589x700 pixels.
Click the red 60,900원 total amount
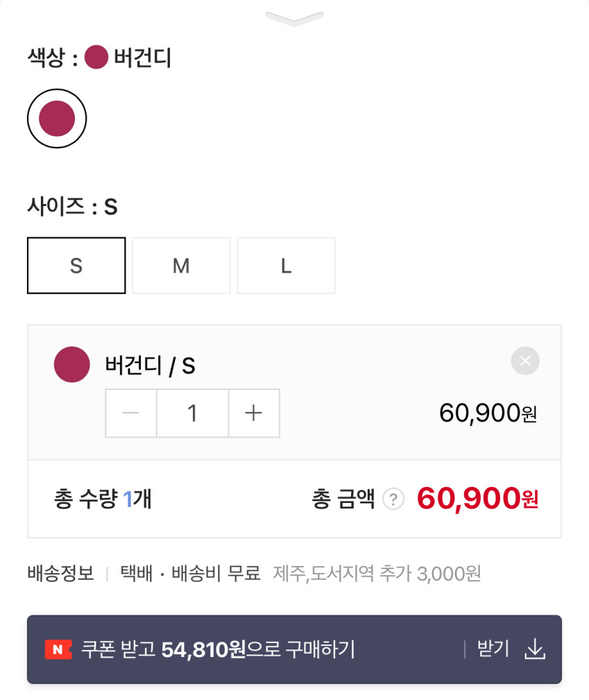point(477,498)
